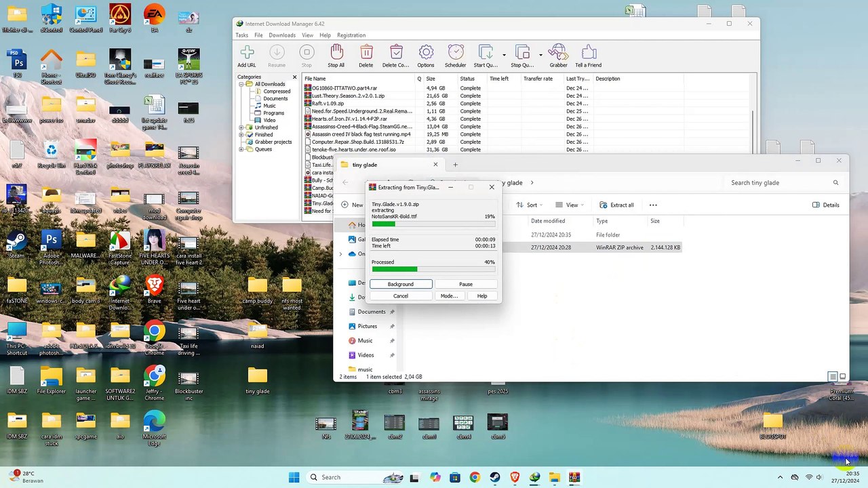Open Start Queue dropdown arrow in IDM
868x488 pixels.
click(504, 55)
